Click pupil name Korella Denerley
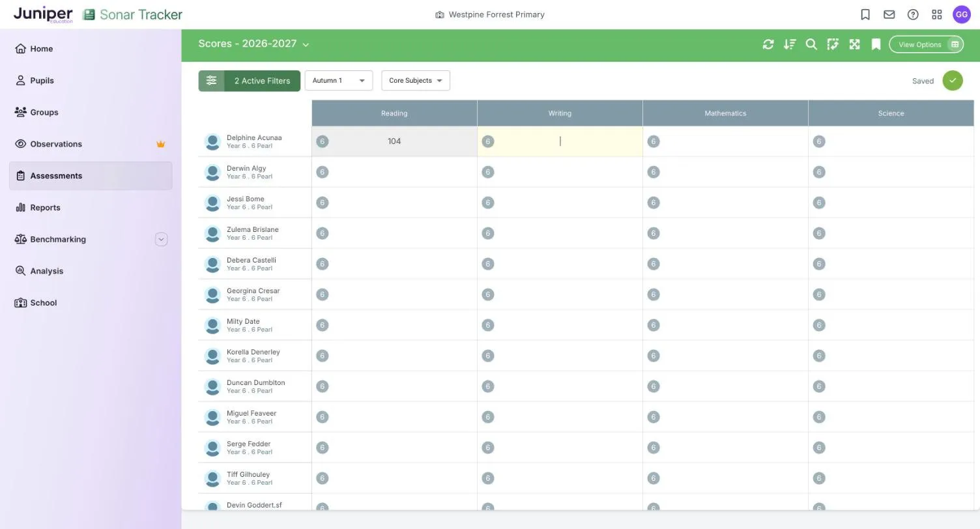Image resolution: width=980 pixels, height=529 pixels. coord(253,352)
